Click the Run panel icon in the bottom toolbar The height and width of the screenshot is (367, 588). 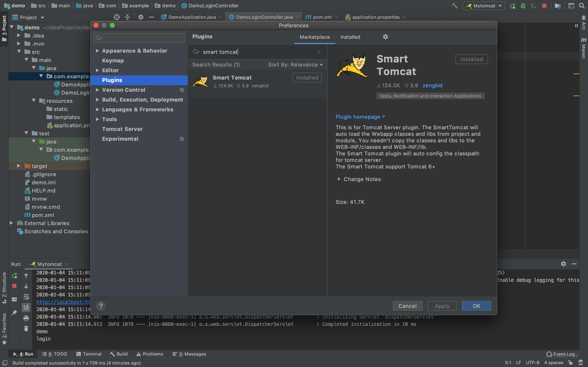[x=23, y=354]
